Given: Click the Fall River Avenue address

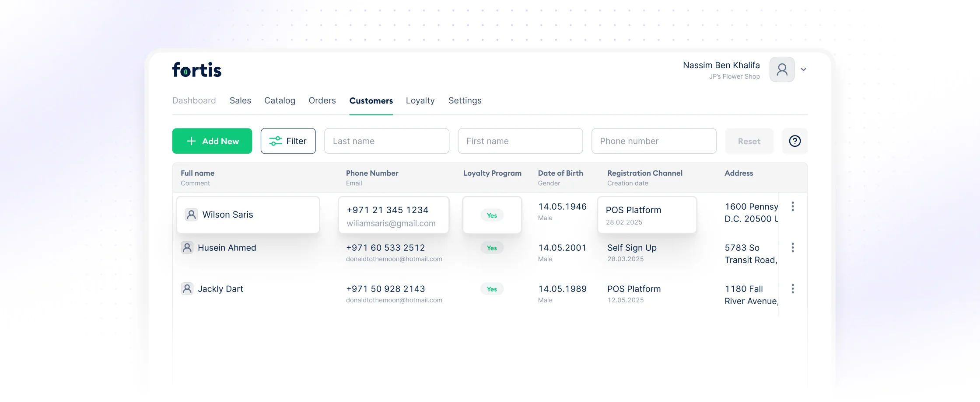Looking at the screenshot, I should (751, 295).
